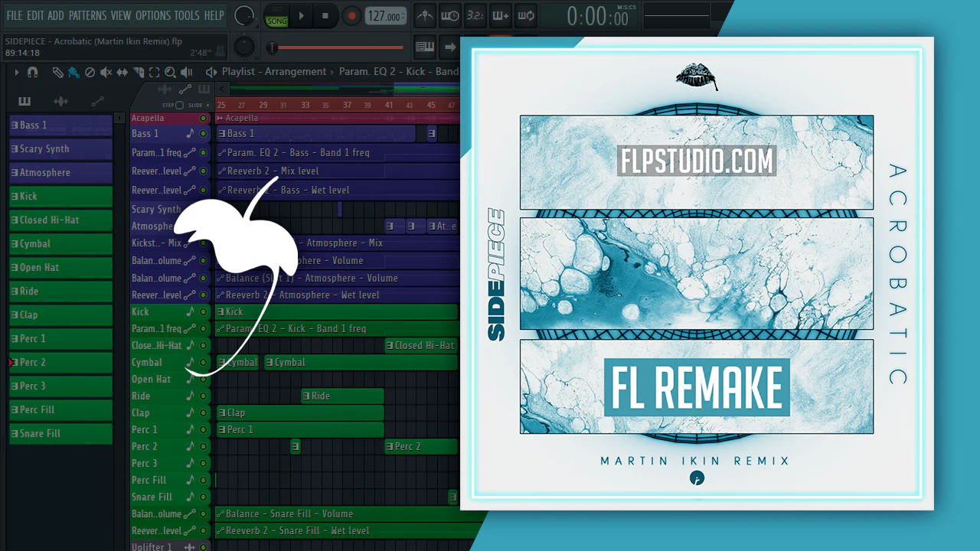Click the note icon on the Kick track
Image resolution: width=980 pixels, height=551 pixels.
pos(191,312)
